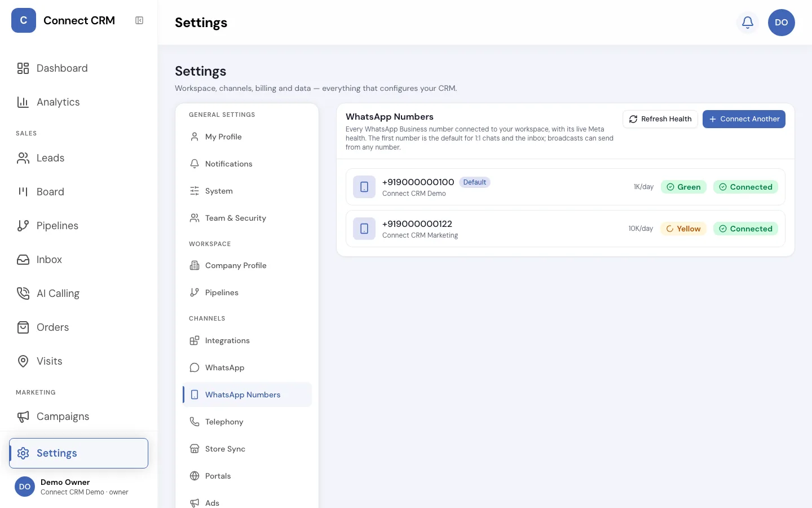Click the Leads people icon
The width and height of the screenshot is (812, 508).
(23, 158)
